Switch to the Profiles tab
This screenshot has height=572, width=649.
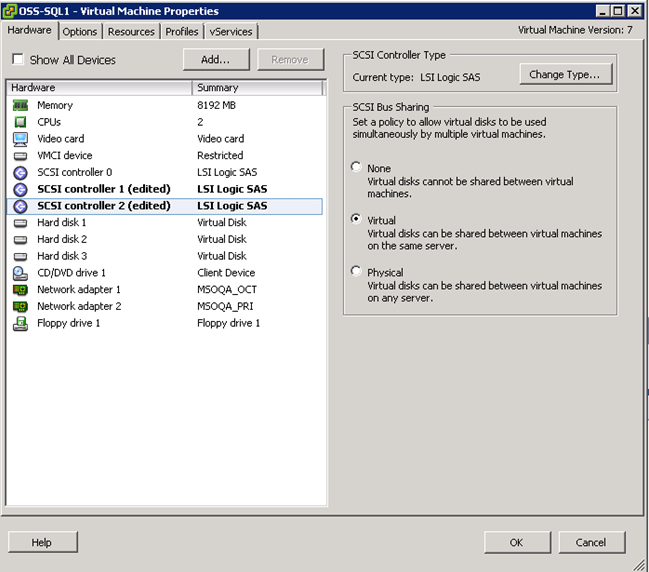pos(182,31)
